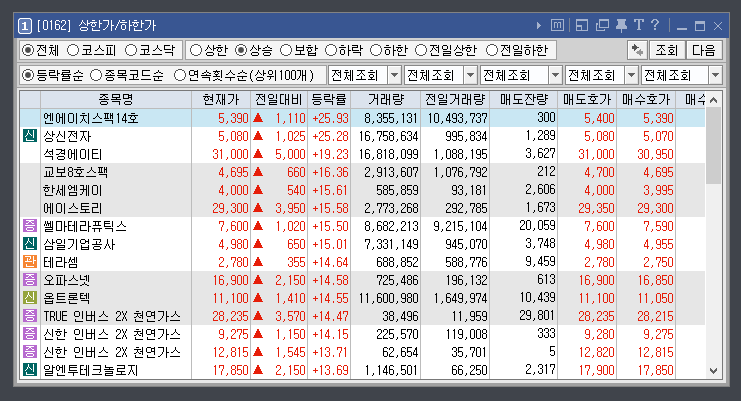Click the window number 1 icon in title bar
Viewport: 741px width, 401px height.
(x=25, y=26)
